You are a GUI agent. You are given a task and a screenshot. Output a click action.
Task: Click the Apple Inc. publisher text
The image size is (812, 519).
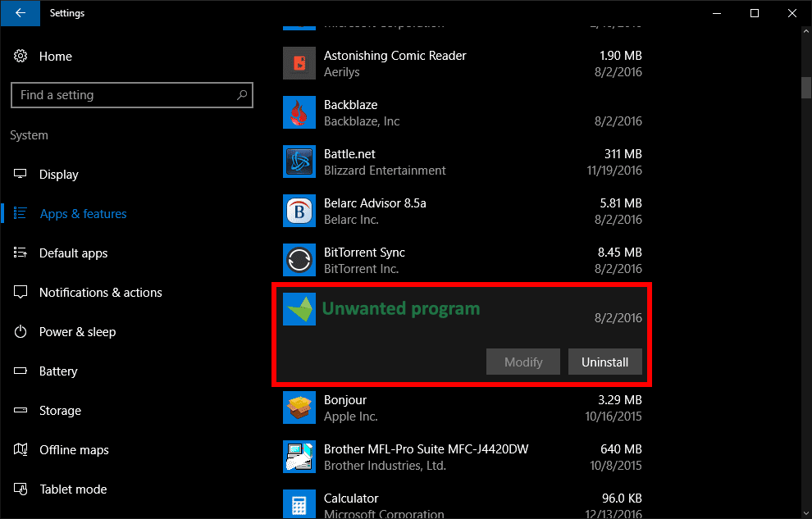(350, 416)
